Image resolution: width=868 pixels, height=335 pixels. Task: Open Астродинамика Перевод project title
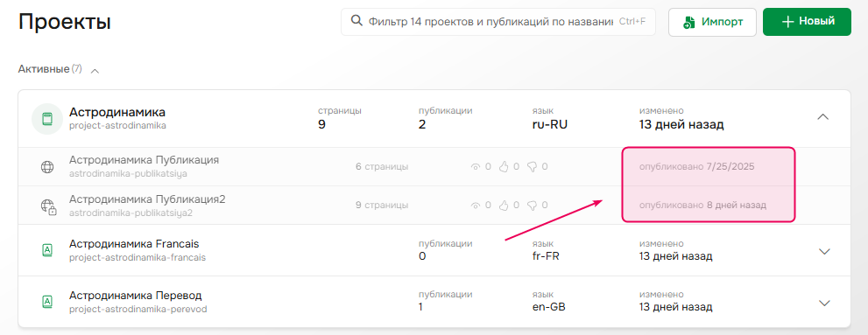[x=136, y=295]
